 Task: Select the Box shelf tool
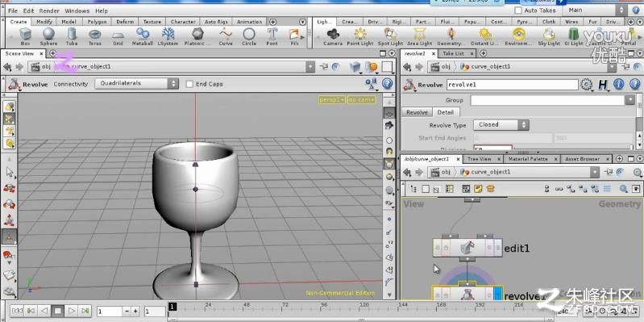coord(25,36)
